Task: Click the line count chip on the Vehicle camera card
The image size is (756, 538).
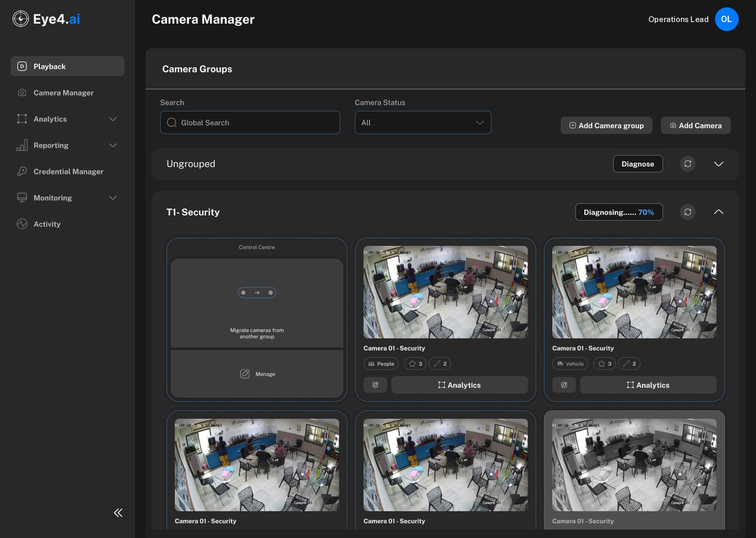Action: click(629, 364)
